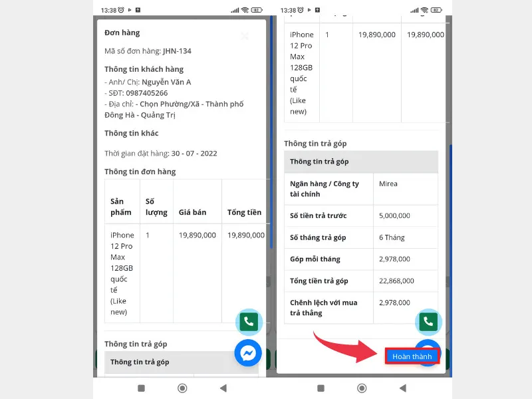Tap Góp mỗi tháng row label
Screen dimensions: 532x399
(x=315, y=259)
